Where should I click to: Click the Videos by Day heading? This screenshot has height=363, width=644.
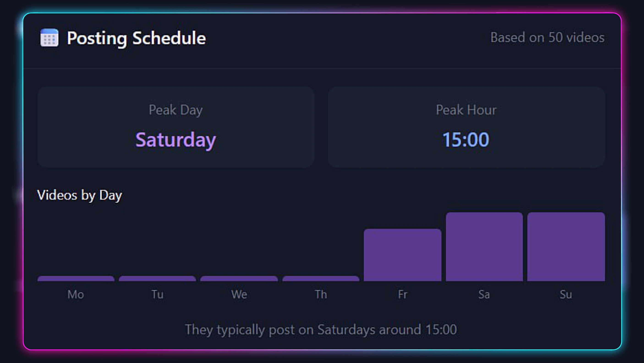[x=79, y=195]
